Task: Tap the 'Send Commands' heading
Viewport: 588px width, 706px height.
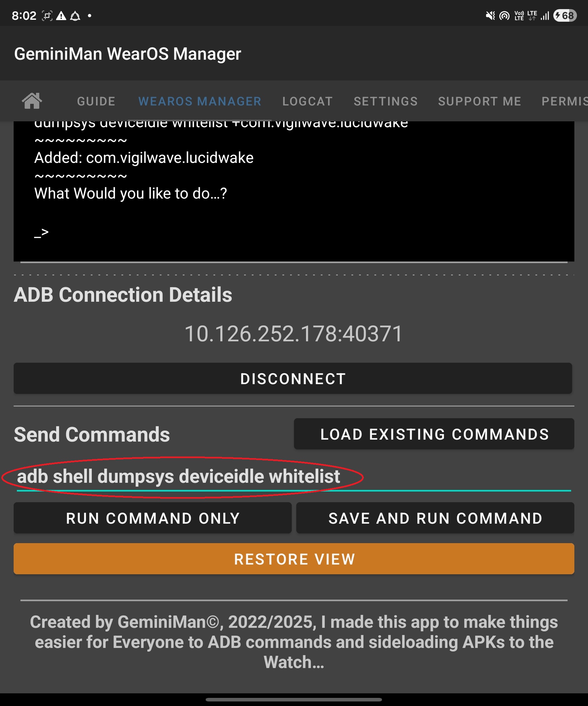Action: (x=92, y=434)
